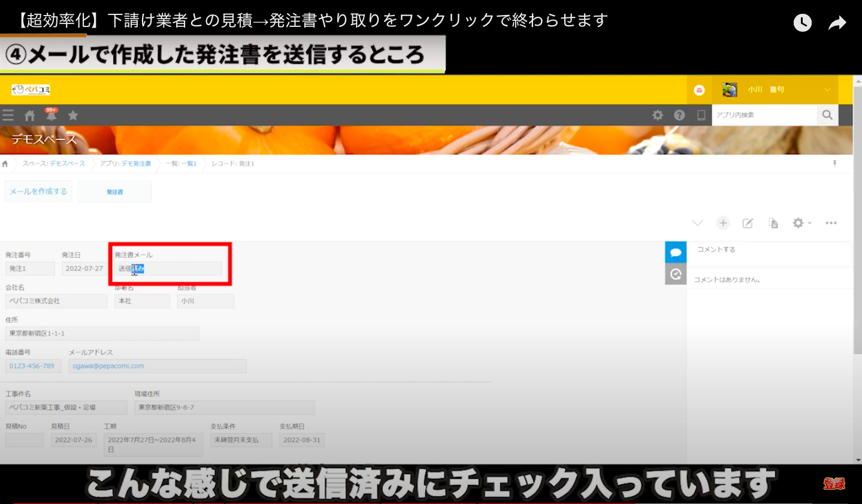Click the Share arrow icon
Viewport: 862px width, 504px height.
(837, 23)
